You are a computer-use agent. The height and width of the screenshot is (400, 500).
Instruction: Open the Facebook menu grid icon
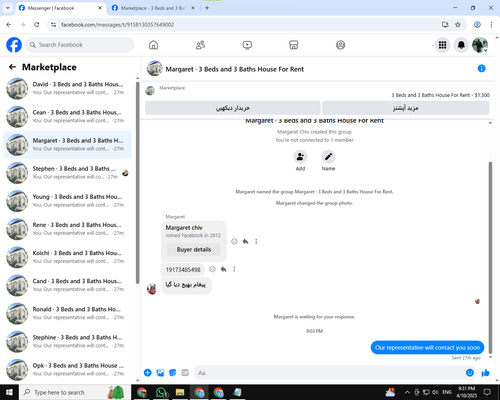pos(442,45)
